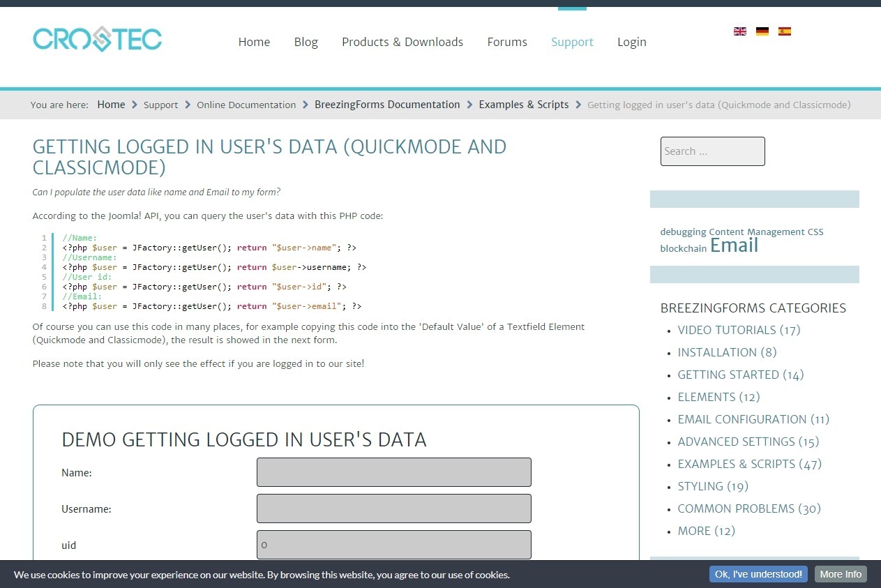The image size is (881, 588).
Task: Click the '//Email:' comment code line
Action: click(82, 296)
